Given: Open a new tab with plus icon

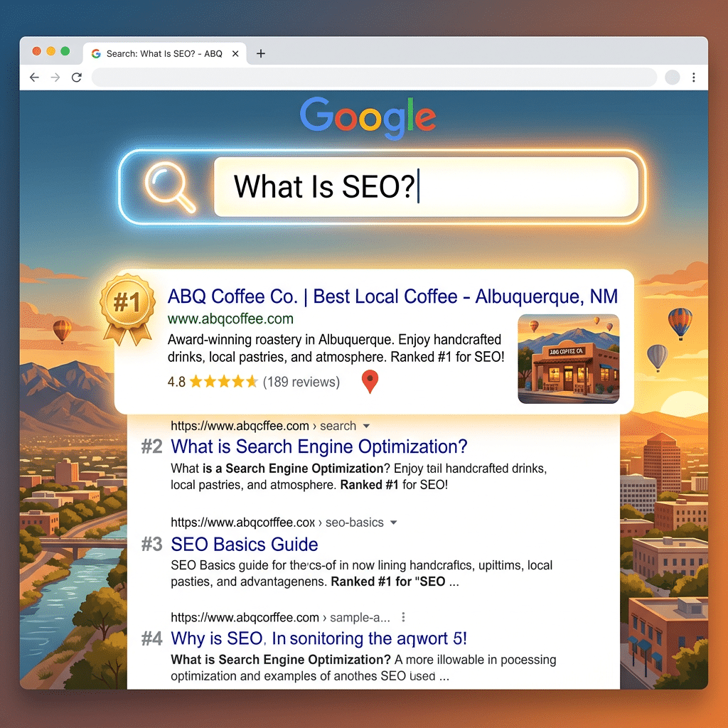Looking at the screenshot, I should 261,53.
